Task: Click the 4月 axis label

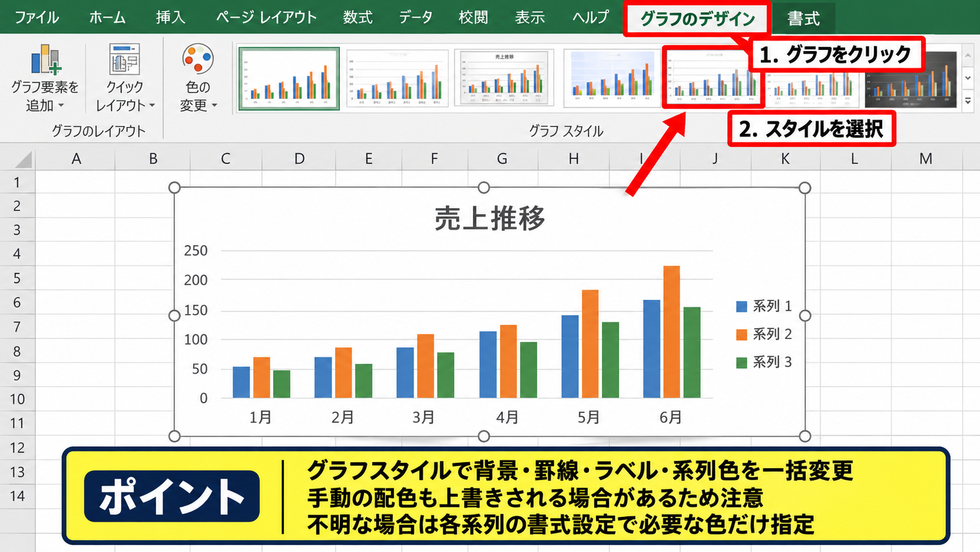Action: [507, 417]
